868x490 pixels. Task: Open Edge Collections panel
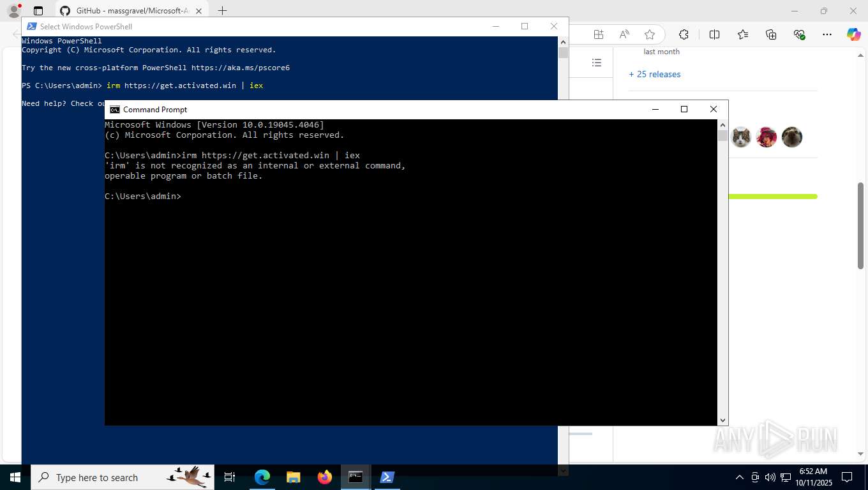[771, 34]
